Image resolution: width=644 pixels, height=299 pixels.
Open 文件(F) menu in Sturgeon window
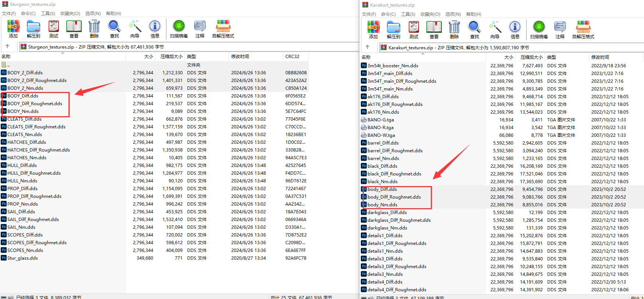[x=9, y=14]
